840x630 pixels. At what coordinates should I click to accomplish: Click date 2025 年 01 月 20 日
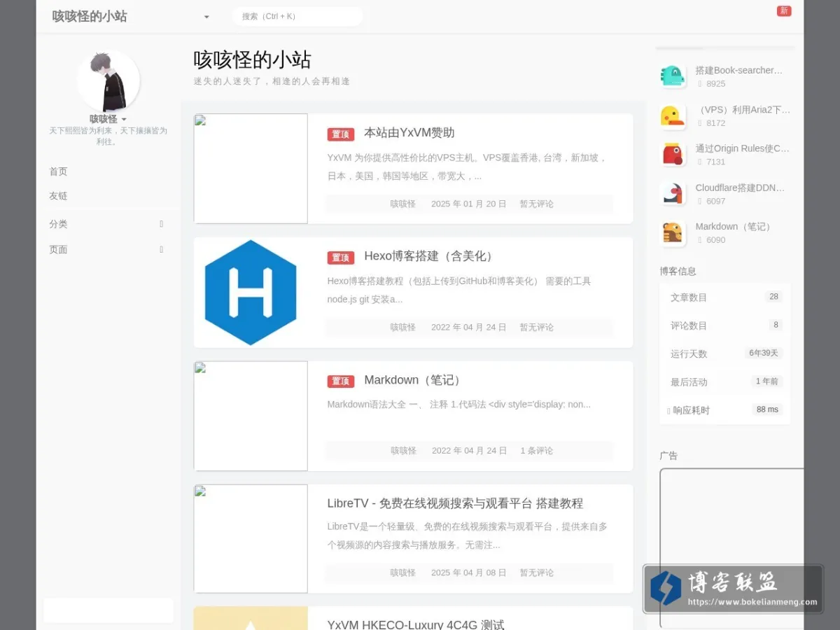pyautogui.click(x=468, y=204)
